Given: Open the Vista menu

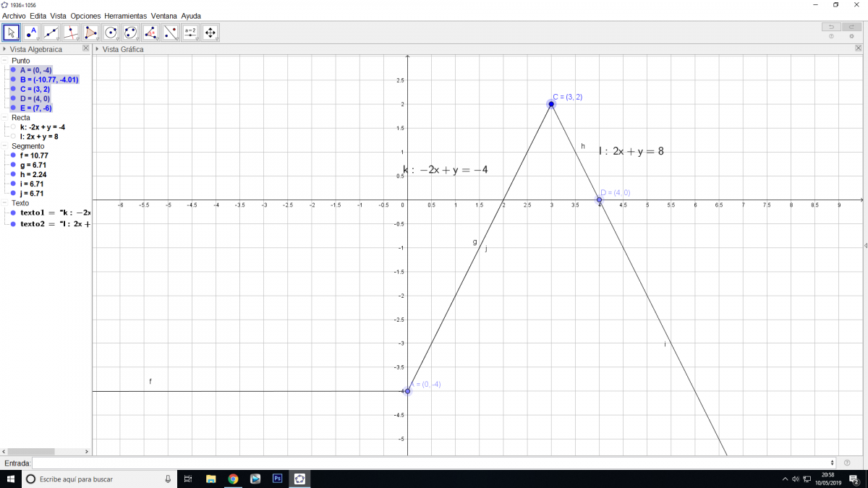Looking at the screenshot, I should [58, 15].
